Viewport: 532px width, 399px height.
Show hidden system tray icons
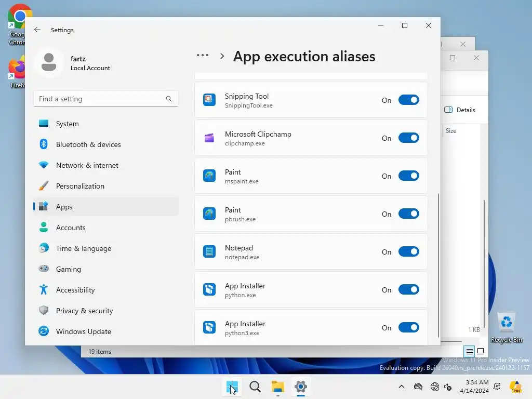(402, 387)
